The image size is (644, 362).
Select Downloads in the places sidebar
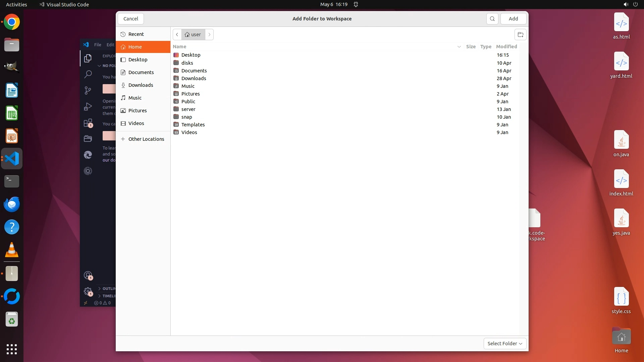click(141, 85)
